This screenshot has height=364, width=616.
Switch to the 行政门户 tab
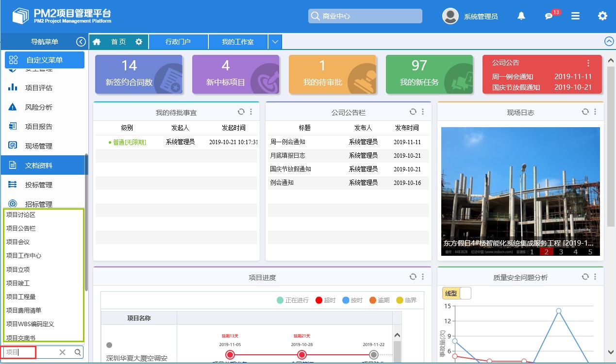[x=178, y=42]
